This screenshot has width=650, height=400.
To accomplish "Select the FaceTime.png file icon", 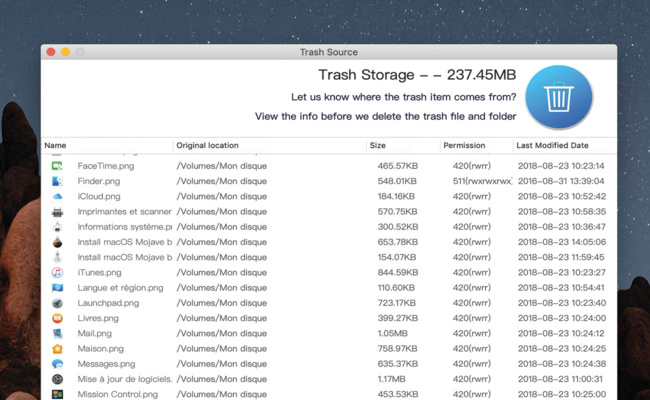I will pos(58,166).
